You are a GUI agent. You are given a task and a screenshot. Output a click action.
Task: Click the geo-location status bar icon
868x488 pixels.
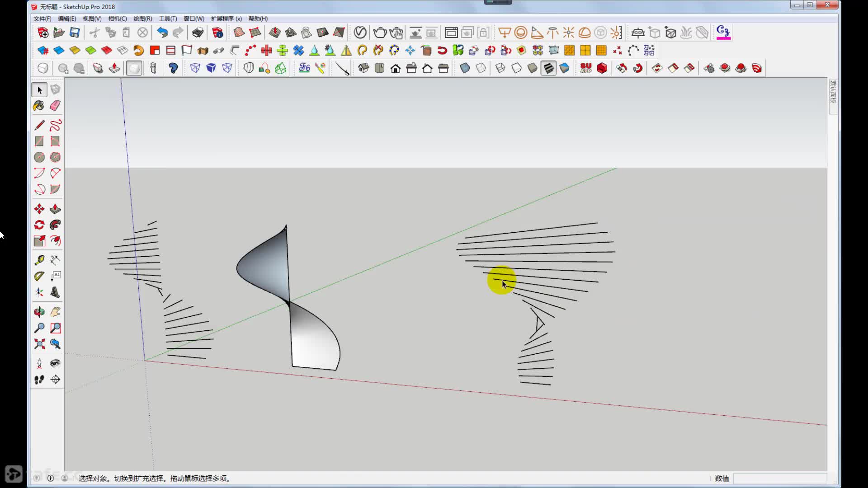(37, 478)
